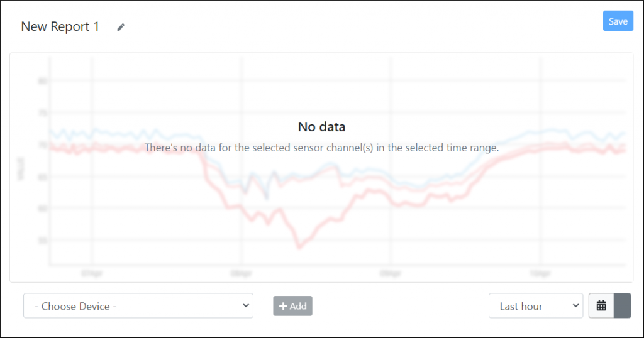Click the No data heading

[321, 127]
